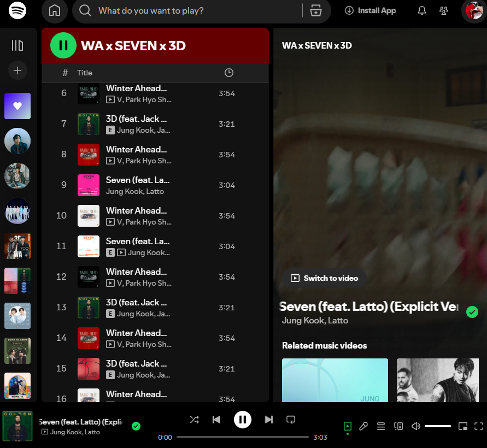Open the Jung Kook, Latto artist link in the Now Playing panel
The width and height of the screenshot is (487, 448).
(x=315, y=320)
